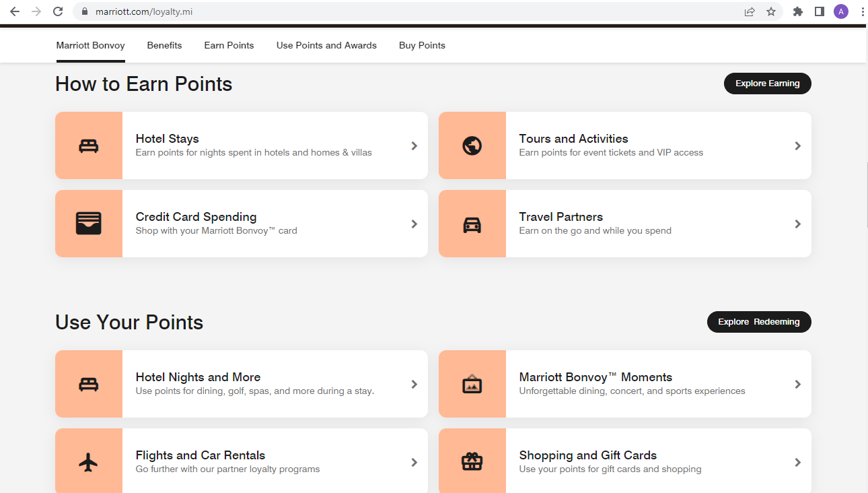Click the car icon beside Travel Partners

[x=472, y=224]
